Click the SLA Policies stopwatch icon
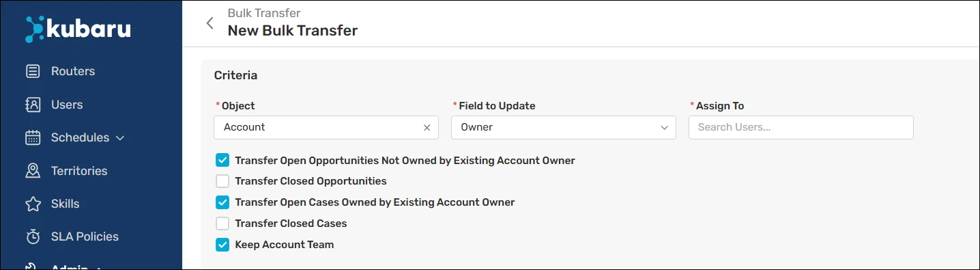 [33, 237]
